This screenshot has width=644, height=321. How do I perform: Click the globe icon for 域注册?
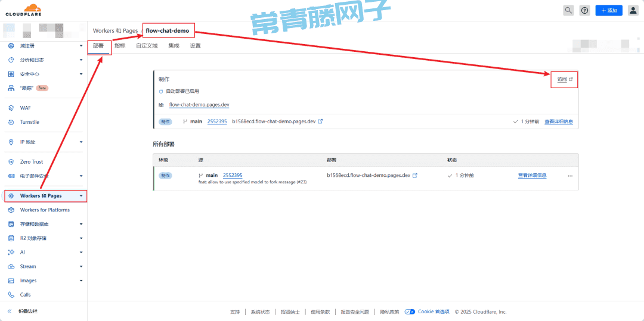[11, 46]
